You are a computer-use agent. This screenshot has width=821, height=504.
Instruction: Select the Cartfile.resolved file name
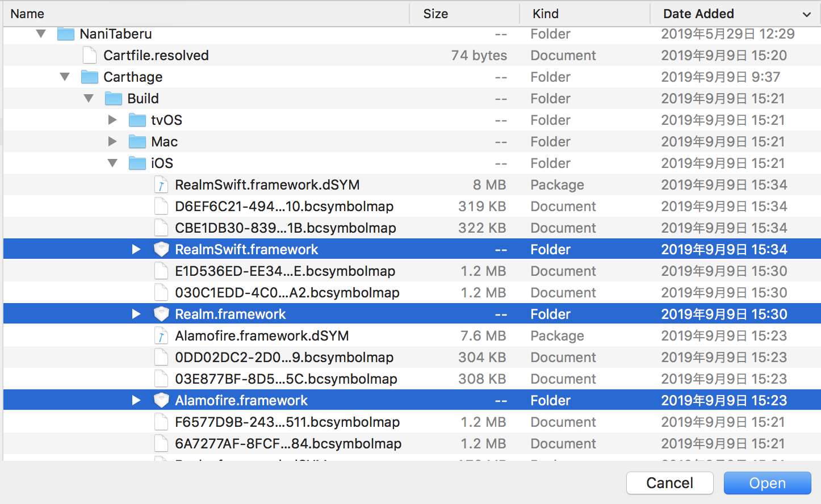point(156,55)
